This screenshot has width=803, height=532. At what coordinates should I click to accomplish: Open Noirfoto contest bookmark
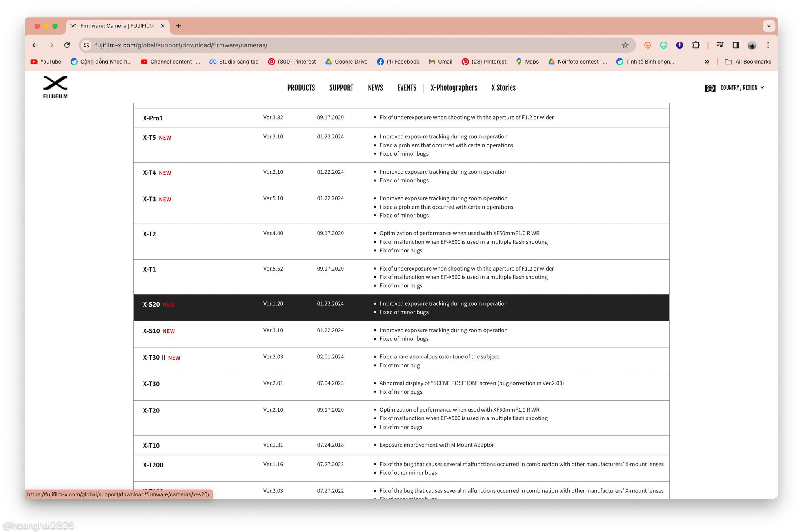(x=578, y=62)
